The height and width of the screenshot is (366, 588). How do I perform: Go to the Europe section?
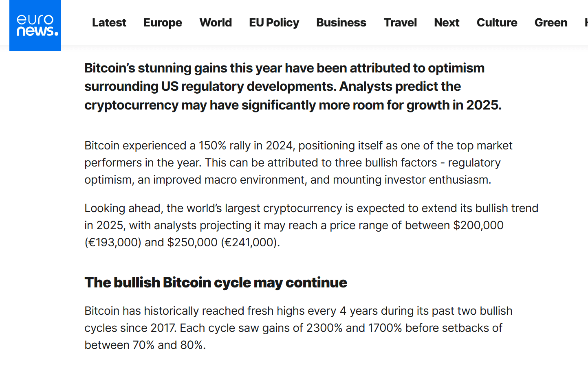click(163, 22)
